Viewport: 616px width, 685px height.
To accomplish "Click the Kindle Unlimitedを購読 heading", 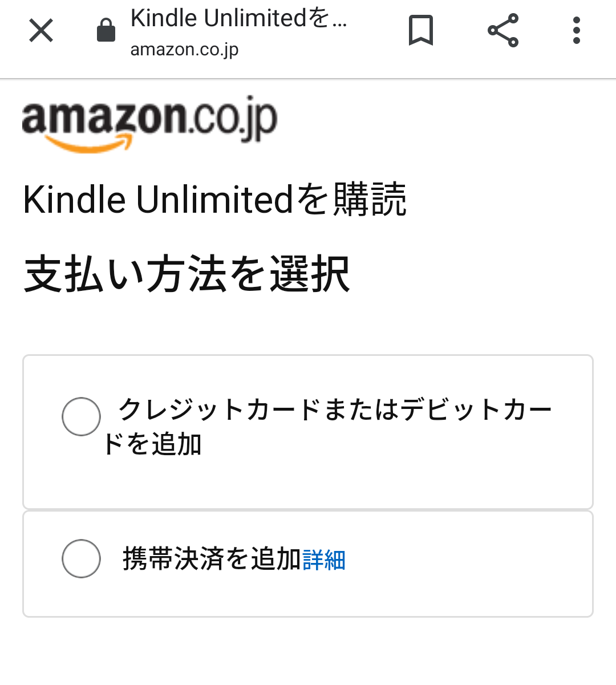I will 214,200.
